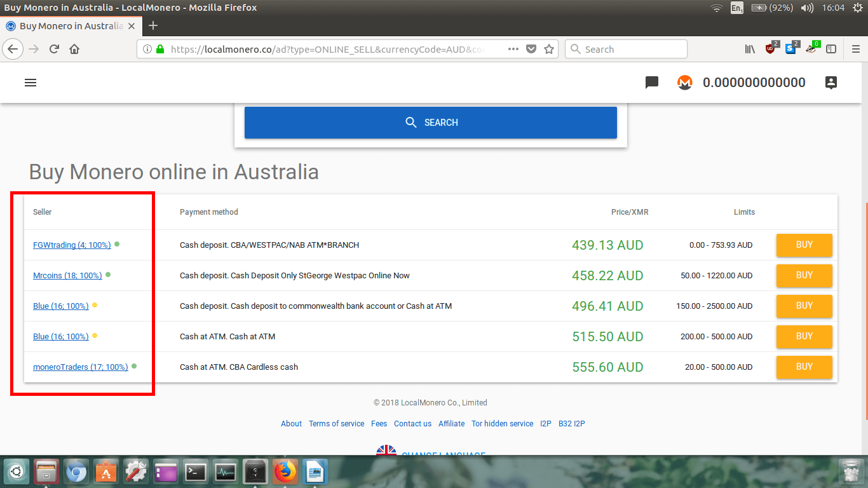Viewport: 868px width, 488px height.
Task: Open the uBlock Origin extension popup
Action: (x=771, y=48)
